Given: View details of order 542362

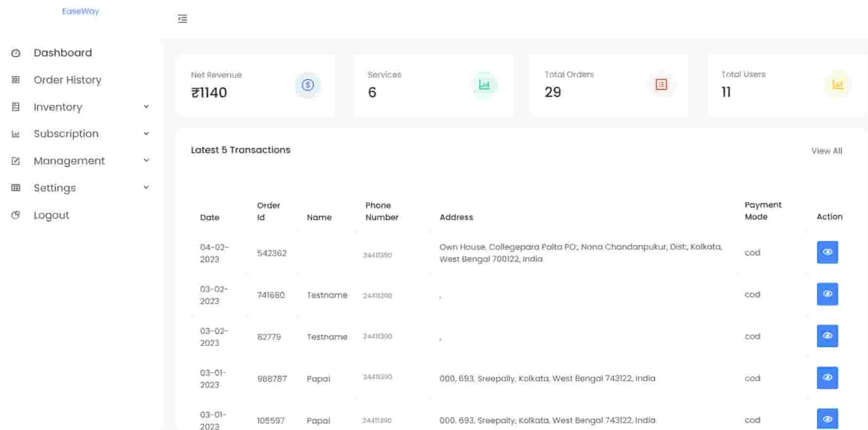Looking at the screenshot, I should [827, 252].
